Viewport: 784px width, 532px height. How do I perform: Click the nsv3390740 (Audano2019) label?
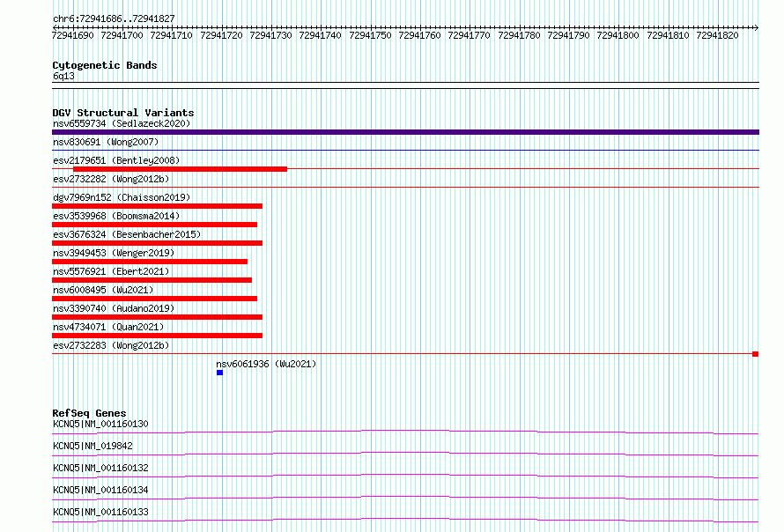pyautogui.click(x=114, y=308)
